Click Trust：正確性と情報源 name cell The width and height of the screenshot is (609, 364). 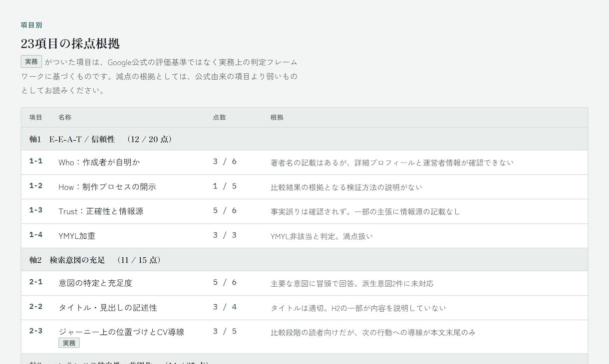coord(101,211)
